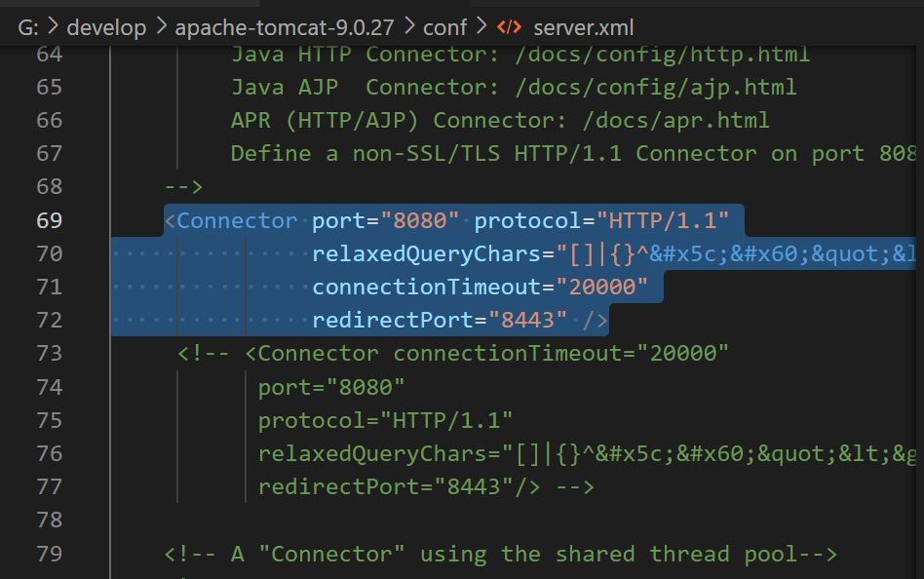
Task: Click line number 65 in gutter
Action: click(50, 88)
